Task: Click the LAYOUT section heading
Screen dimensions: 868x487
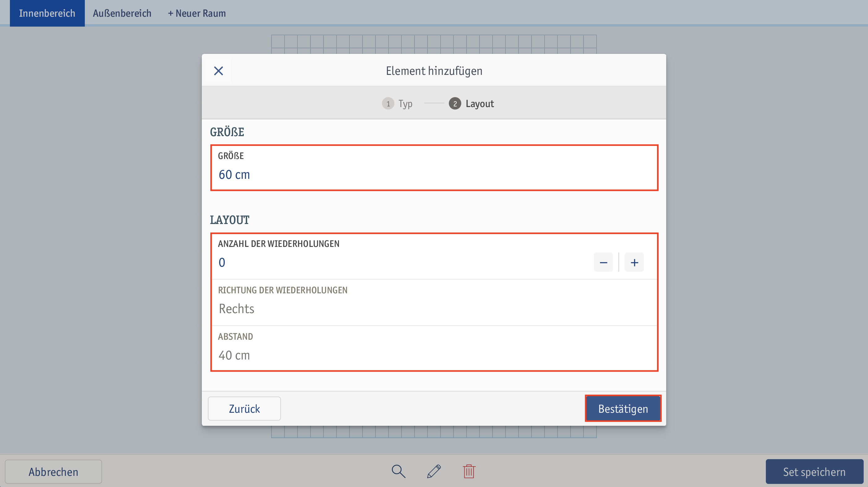Action: click(229, 220)
